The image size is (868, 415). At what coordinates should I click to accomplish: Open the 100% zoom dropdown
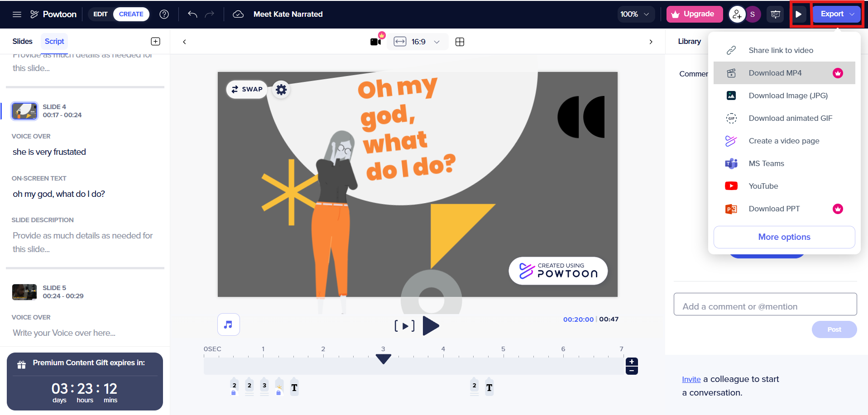coord(636,14)
